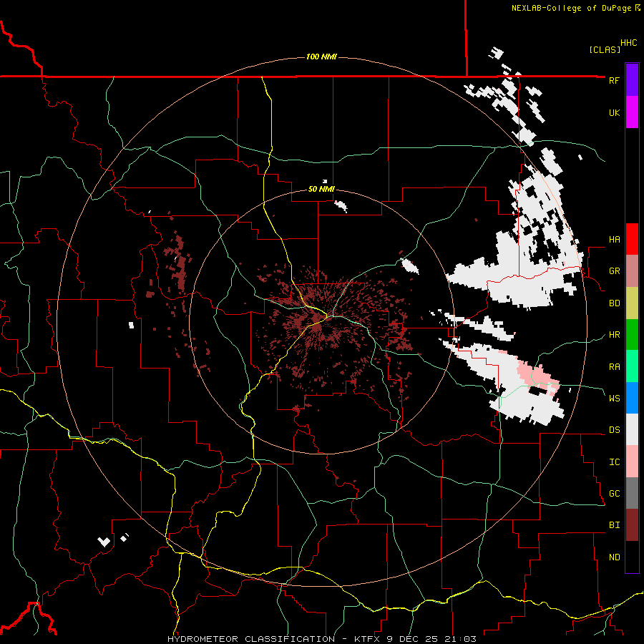This screenshot has height=644, width=644.
Task: Click the "9 DEC 25" date stamp
Action: pos(413,639)
